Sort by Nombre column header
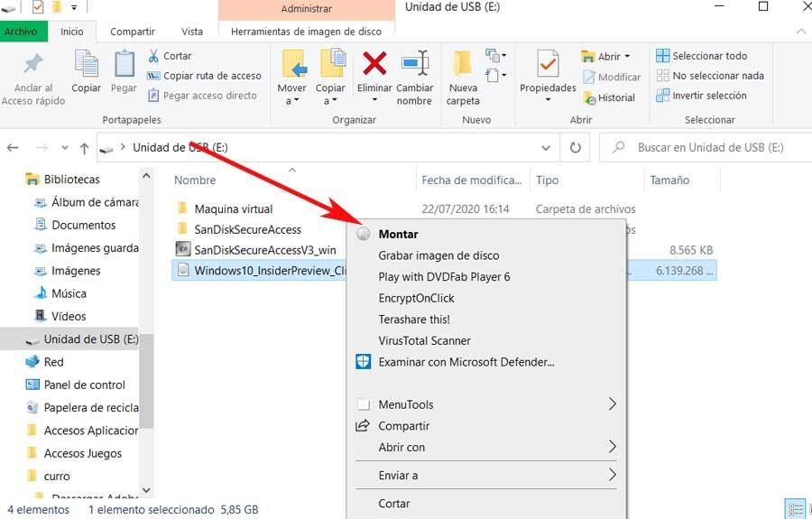Viewport: 812px width, 519px height. 293,180
